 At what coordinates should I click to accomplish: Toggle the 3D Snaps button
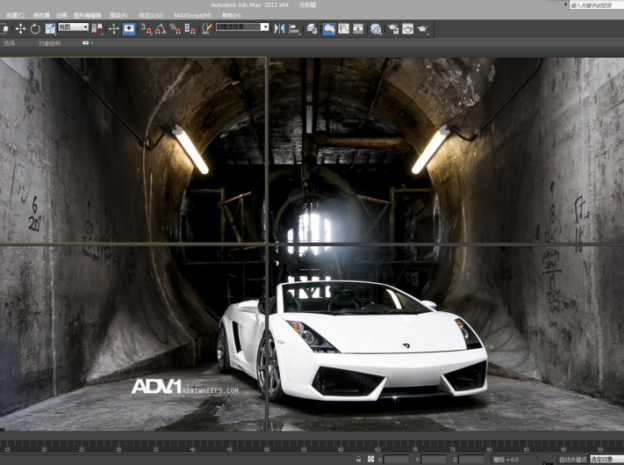[x=146, y=28]
